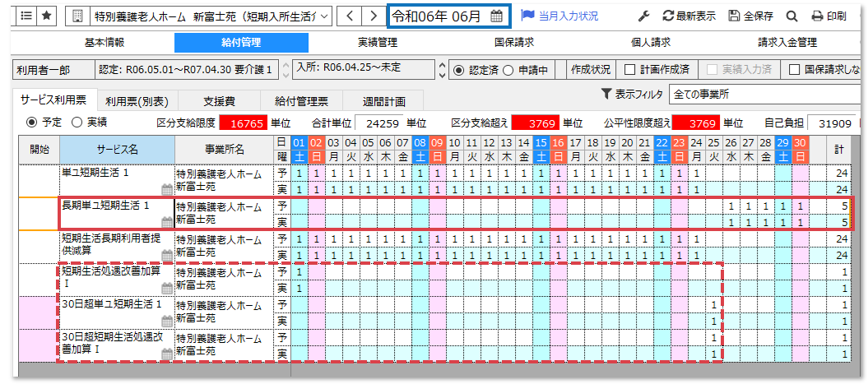
Task: Check 計画作成済 checkbox
Action: (629, 70)
